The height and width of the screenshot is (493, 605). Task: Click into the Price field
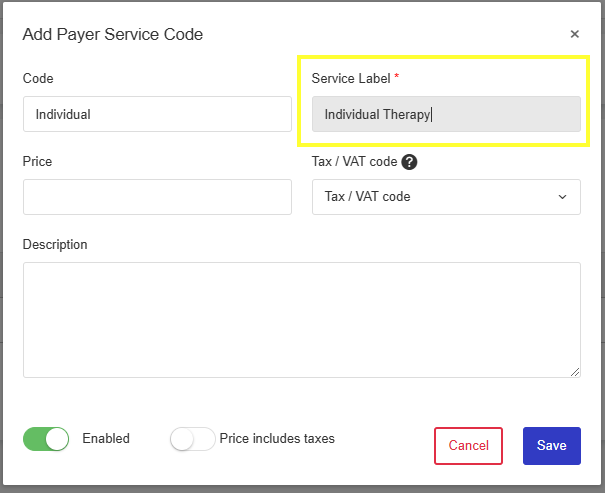tap(157, 197)
